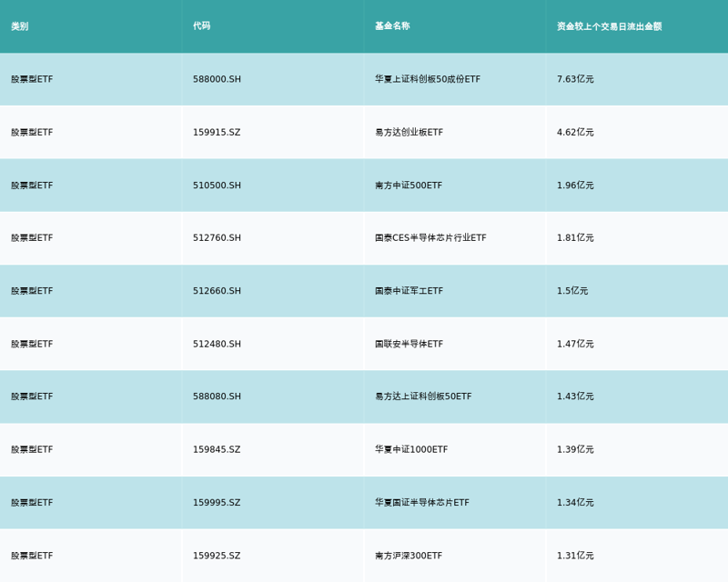Select fund name 南方沪深300ETF
The width and height of the screenshot is (728, 582).
[x=409, y=556]
